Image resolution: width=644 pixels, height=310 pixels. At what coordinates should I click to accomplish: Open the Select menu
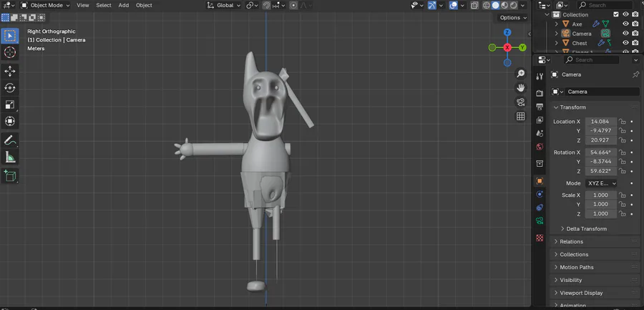(104, 5)
